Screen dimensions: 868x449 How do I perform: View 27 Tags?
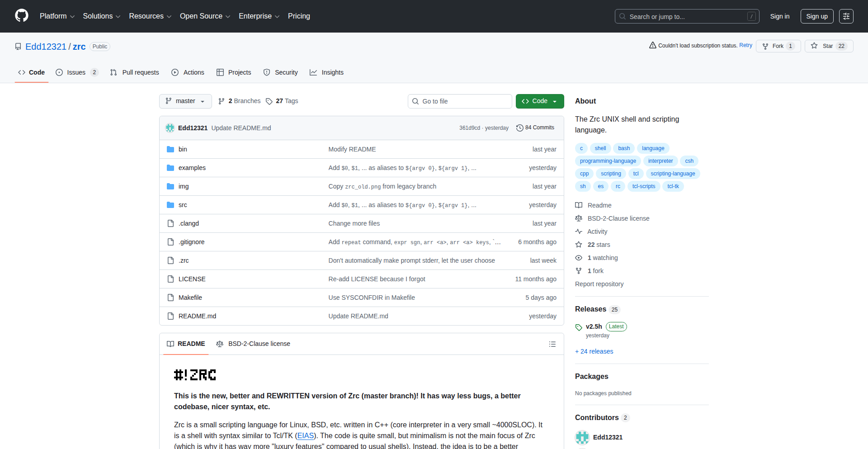click(x=282, y=101)
